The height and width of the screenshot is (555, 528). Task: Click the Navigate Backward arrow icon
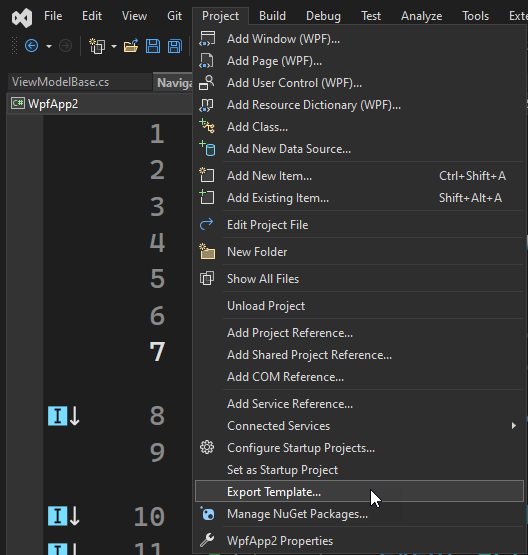pyautogui.click(x=31, y=46)
